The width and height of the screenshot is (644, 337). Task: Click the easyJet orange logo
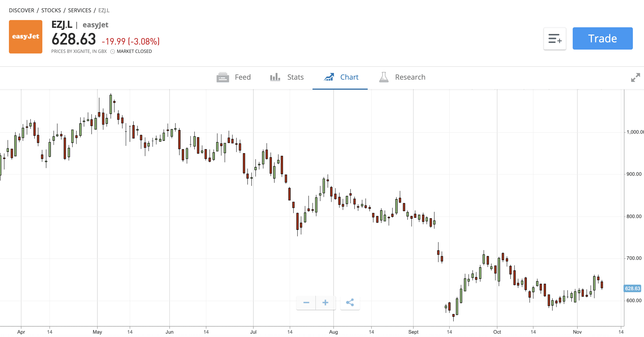26,37
